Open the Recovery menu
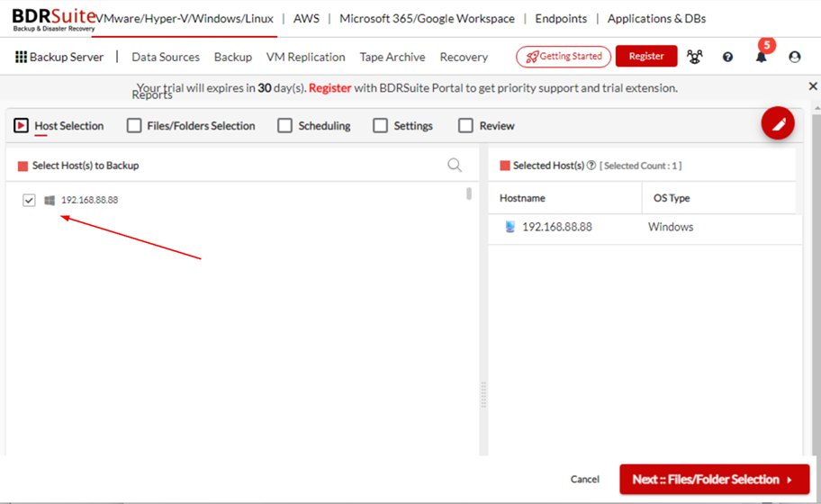This screenshot has height=504, width=821. coord(464,57)
